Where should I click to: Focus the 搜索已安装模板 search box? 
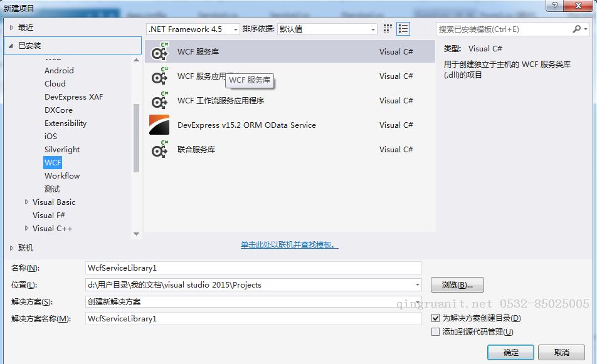coord(504,29)
